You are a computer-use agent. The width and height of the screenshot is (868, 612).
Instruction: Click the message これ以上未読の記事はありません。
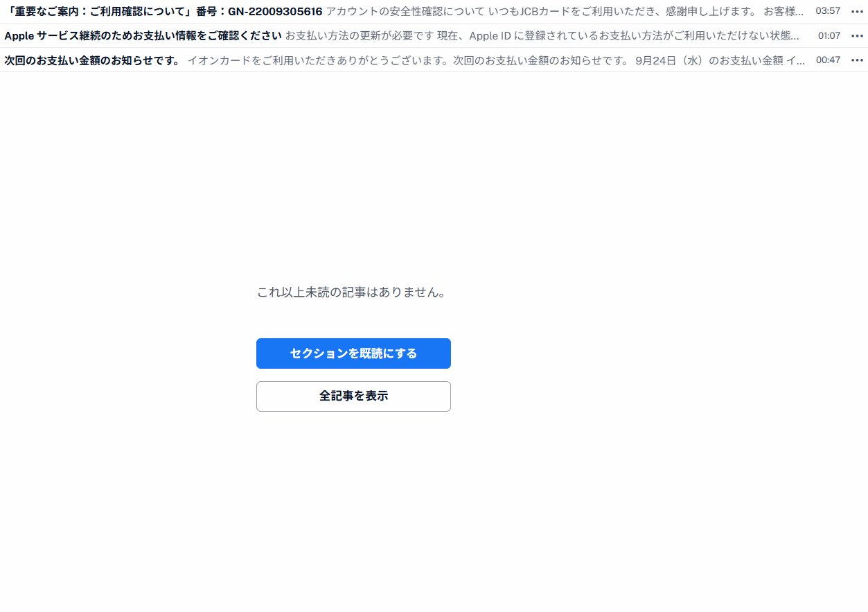(351, 292)
